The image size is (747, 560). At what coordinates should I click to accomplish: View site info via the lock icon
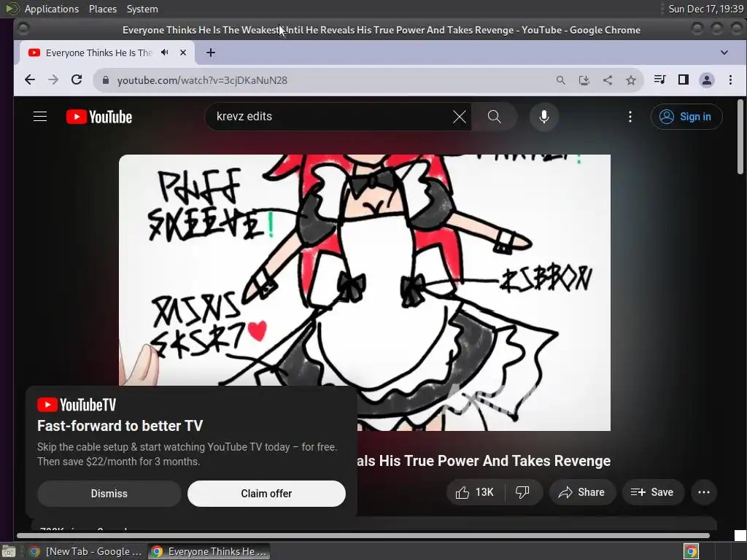(x=106, y=80)
